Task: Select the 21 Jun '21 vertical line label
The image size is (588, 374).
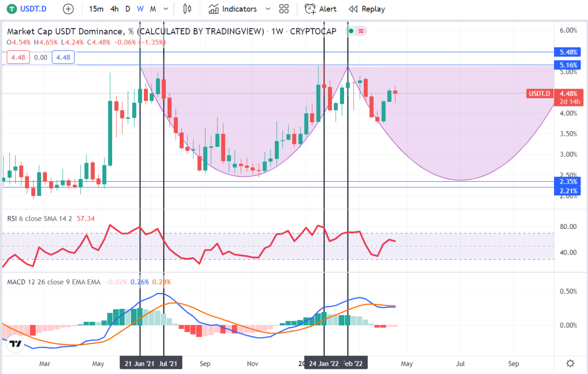Action: click(140, 363)
